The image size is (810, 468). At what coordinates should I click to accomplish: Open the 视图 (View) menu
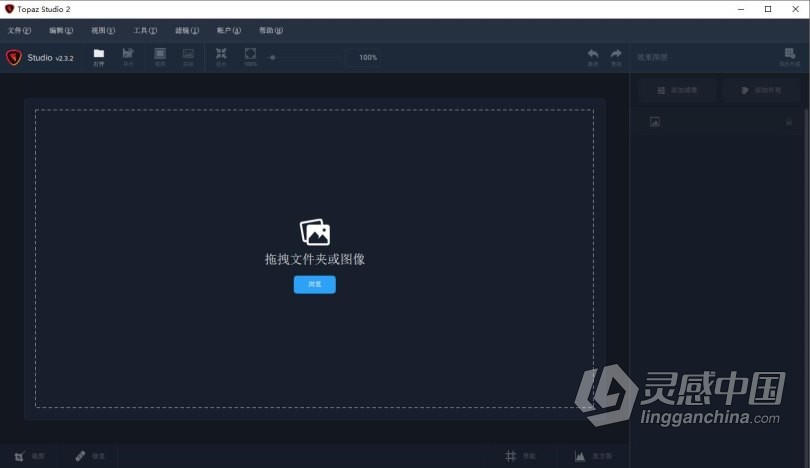tap(103, 30)
